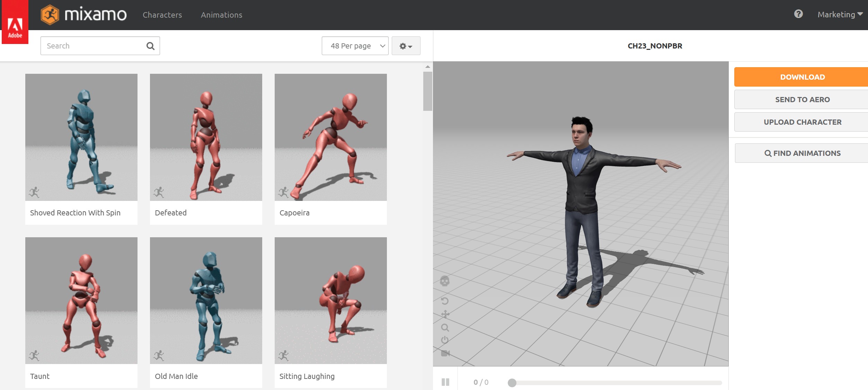Screen dimensions: 868x390
Task: Click the CH23_NONPBR character title
Action: [x=655, y=46]
